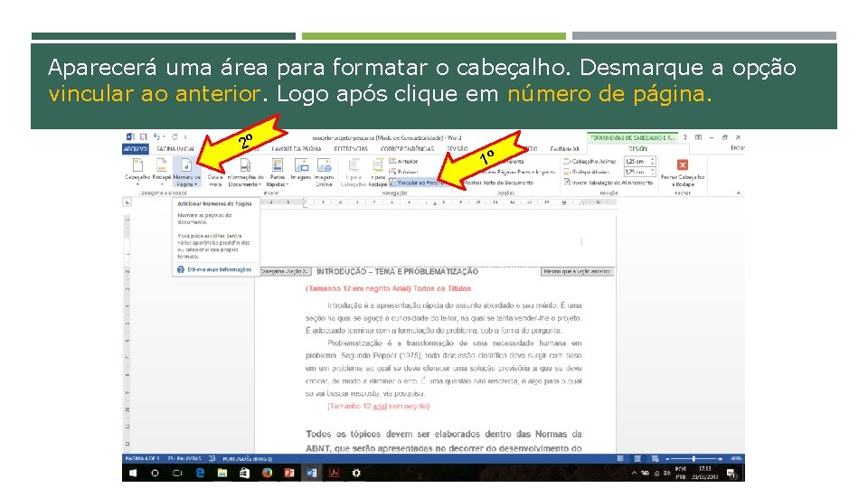Open the ARQUIVO tab
The height and width of the screenshot is (488, 868).
135,149
